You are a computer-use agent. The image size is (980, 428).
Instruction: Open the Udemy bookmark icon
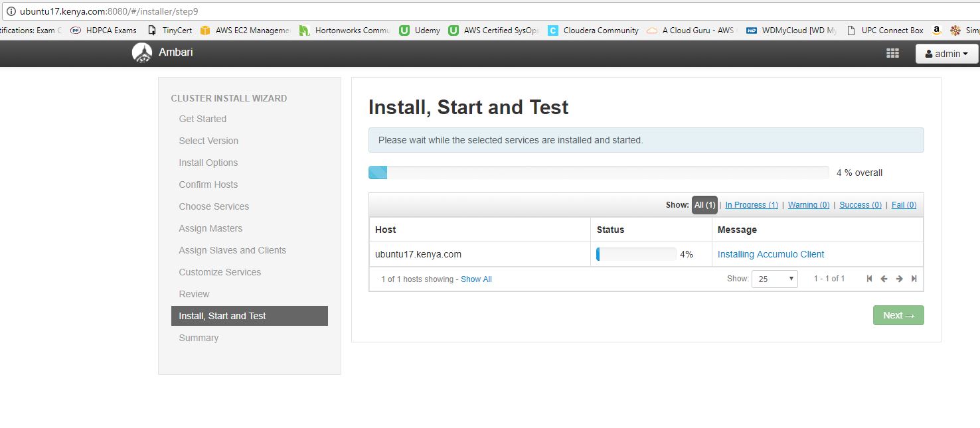(x=404, y=30)
